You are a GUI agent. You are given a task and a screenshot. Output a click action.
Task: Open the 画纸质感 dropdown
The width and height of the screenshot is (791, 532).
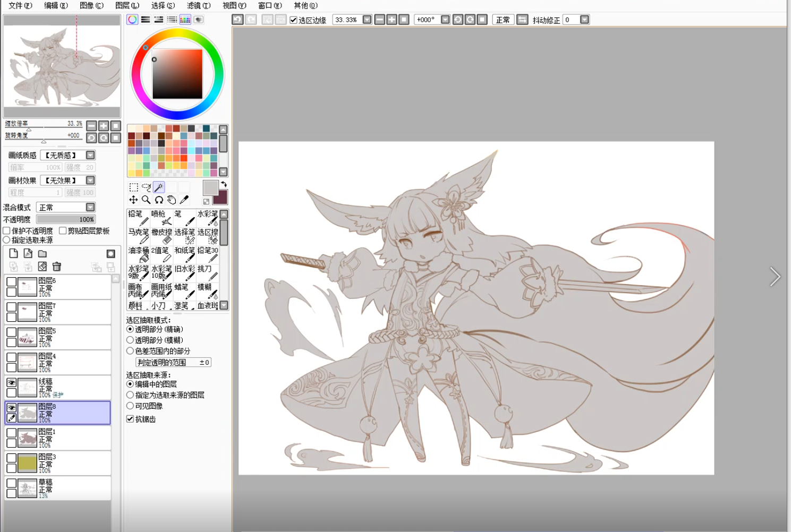(x=90, y=155)
